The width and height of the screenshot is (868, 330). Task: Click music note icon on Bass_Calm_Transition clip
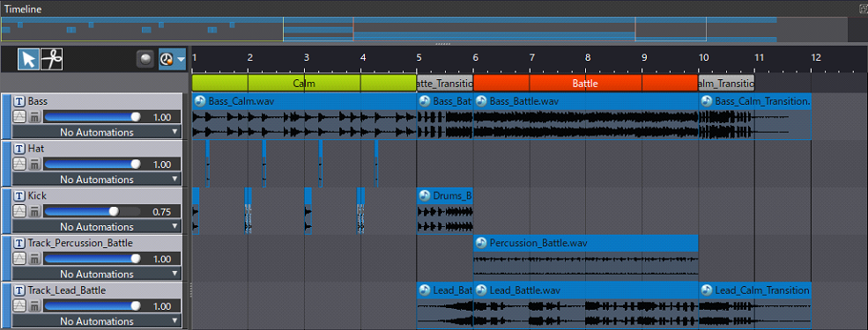(707, 102)
